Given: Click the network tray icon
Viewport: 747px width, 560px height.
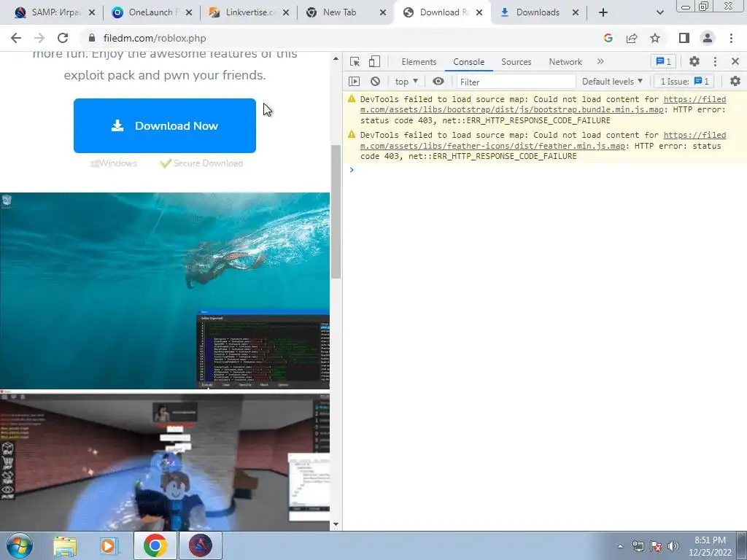Looking at the screenshot, I should 638,546.
